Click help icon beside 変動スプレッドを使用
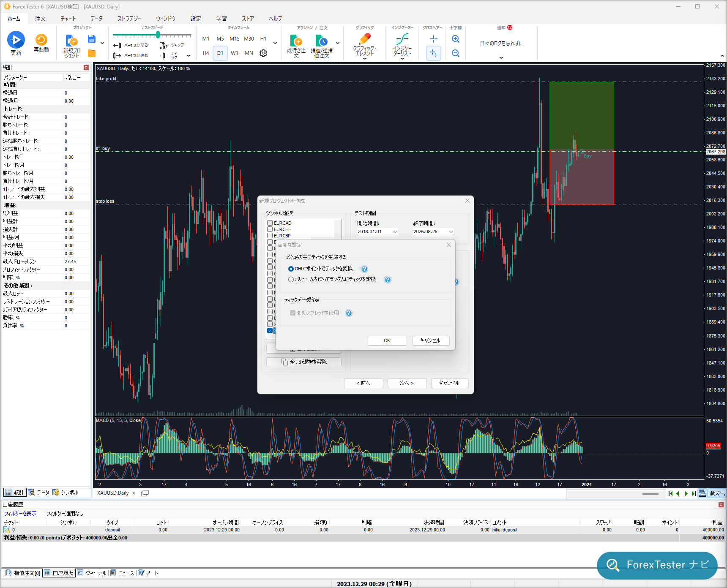The height and width of the screenshot is (588, 727). coord(349,313)
